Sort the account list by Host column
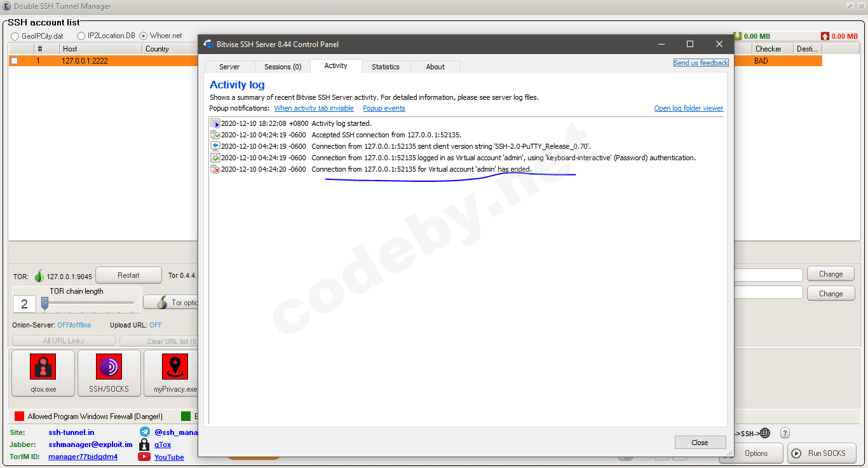The image size is (868, 468). point(100,49)
